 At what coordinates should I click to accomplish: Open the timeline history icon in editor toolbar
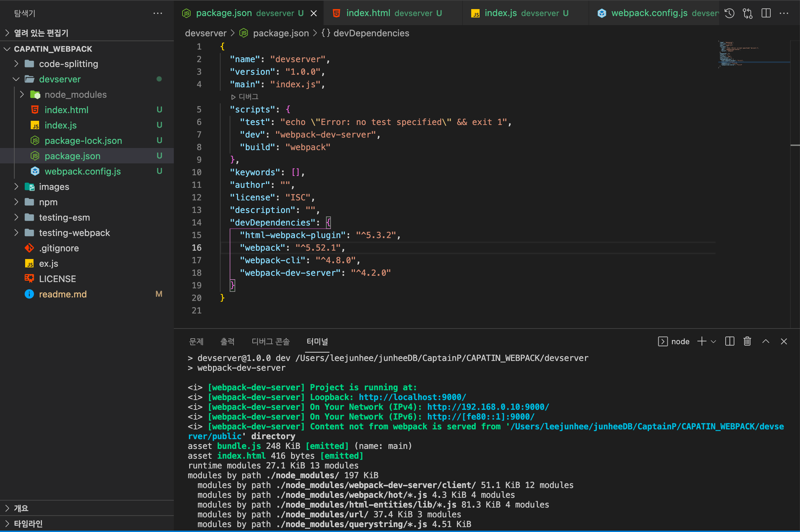(x=729, y=13)
